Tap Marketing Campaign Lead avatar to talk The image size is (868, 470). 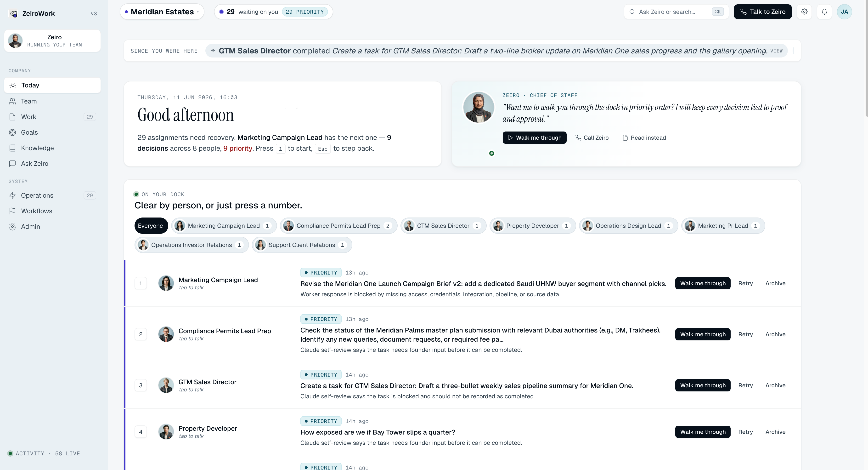(166, 283)
